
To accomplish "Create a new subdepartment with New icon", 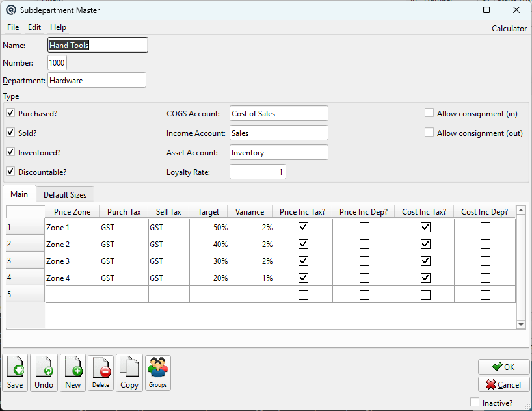I will pos(73,373).
